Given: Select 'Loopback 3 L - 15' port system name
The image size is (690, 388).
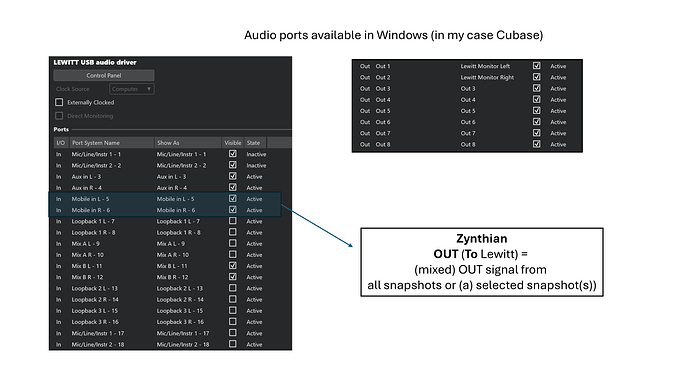Looking at the screenshot, I should tap(95, 311).
